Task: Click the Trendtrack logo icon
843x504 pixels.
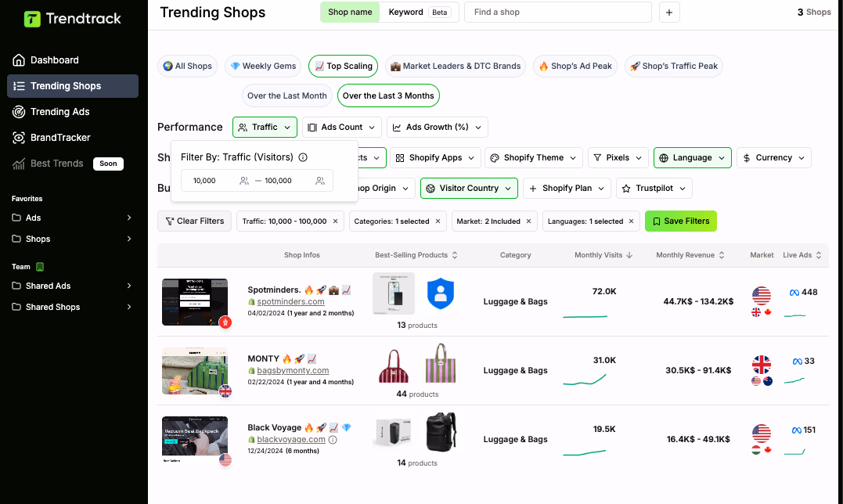Action: click(32, 19)
